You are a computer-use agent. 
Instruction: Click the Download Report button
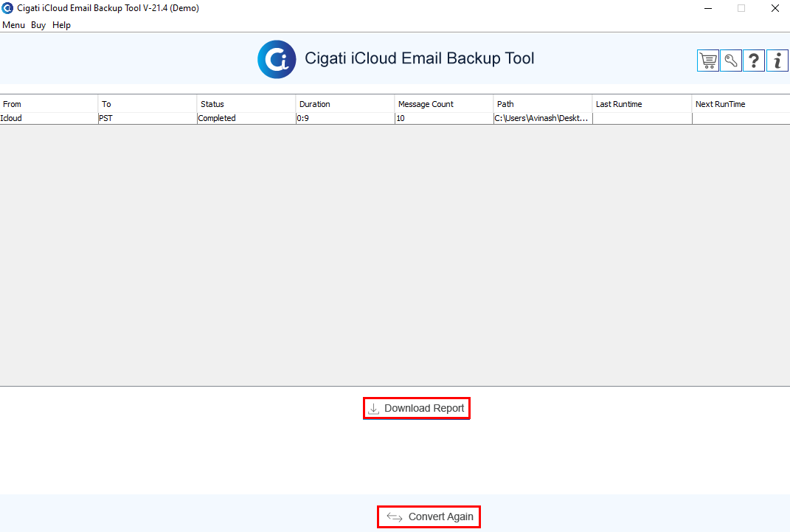pos(417,408)
